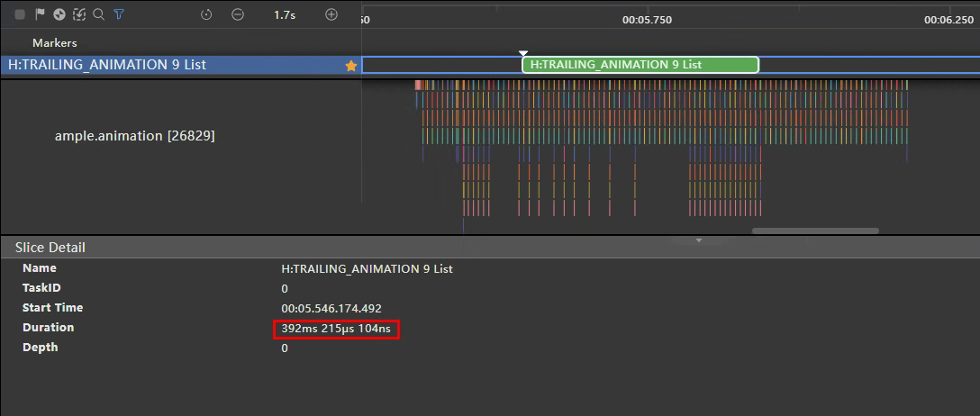
Task: Reset the timeline zoom with circular icon
Action: pos(206,14)
